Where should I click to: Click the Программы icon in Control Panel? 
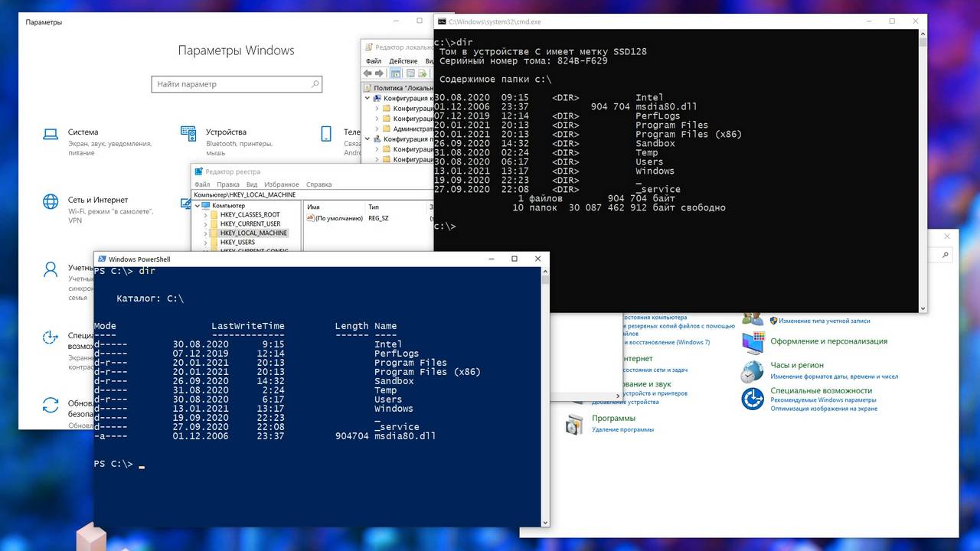point(574,423)
